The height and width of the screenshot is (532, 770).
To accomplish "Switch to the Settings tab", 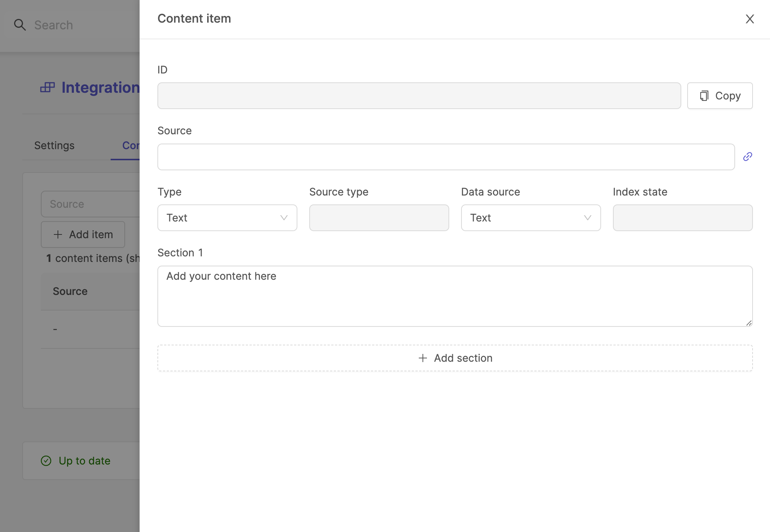I will point(54,145).
